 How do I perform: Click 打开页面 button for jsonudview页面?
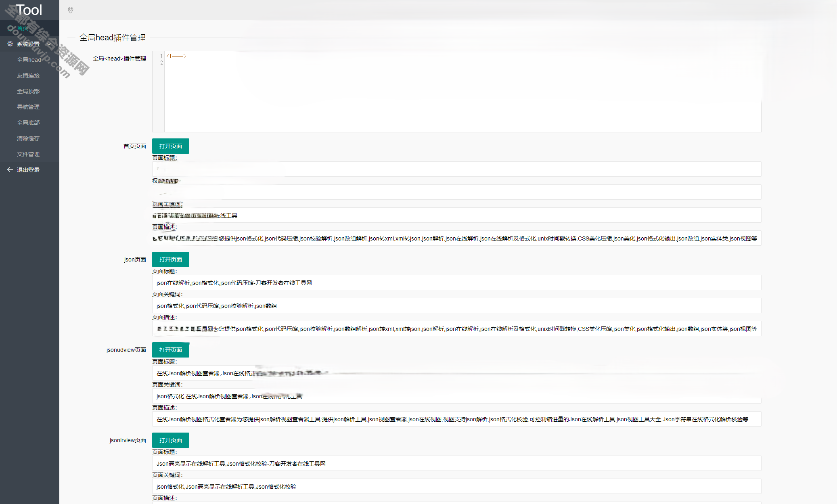coord(171,350)
